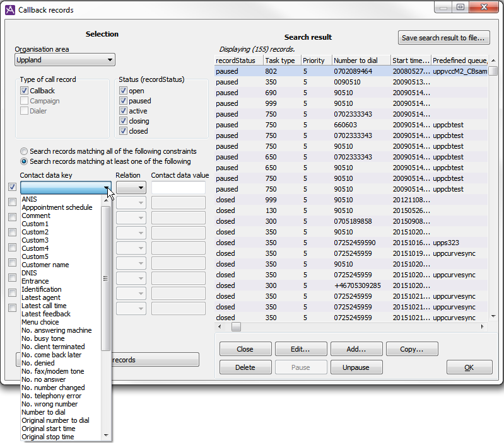
Task: Click the horizontal scrollbar's left arrow in results
Action: click(x=220, y=327)
